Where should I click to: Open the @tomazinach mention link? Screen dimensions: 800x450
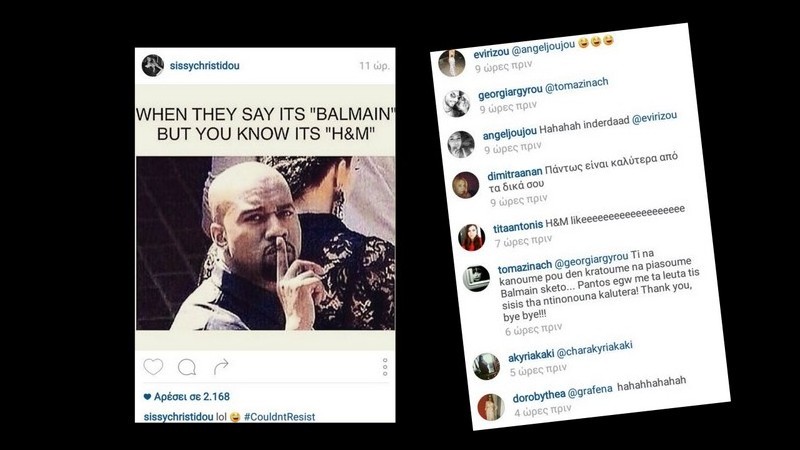pyautogui.click(x=577, y=86)
